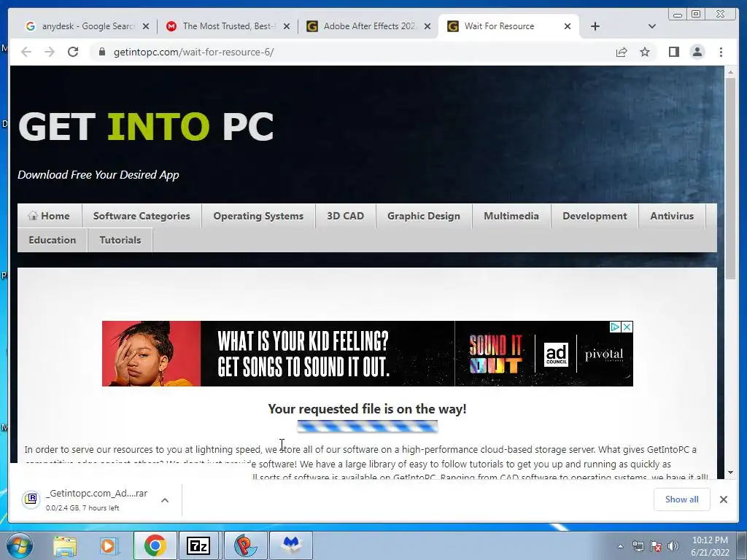Click the Sound It Out ad banner
Screen dimensions: 747x560
(368, 354)
